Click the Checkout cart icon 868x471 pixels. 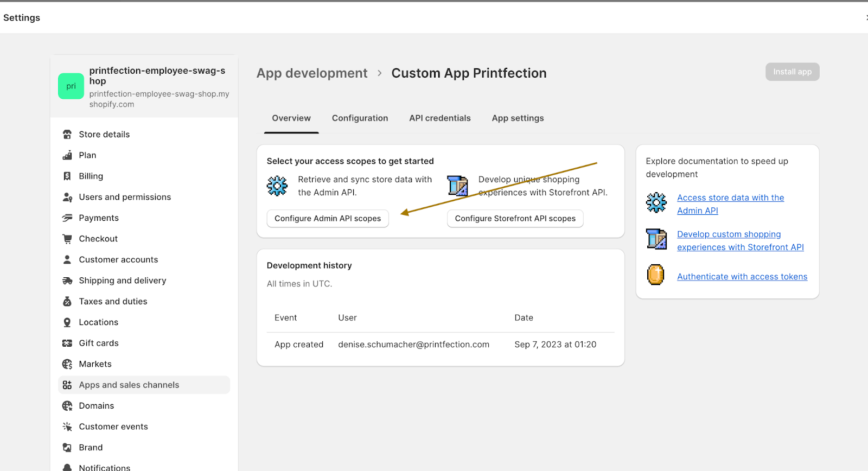click(67, 239)
